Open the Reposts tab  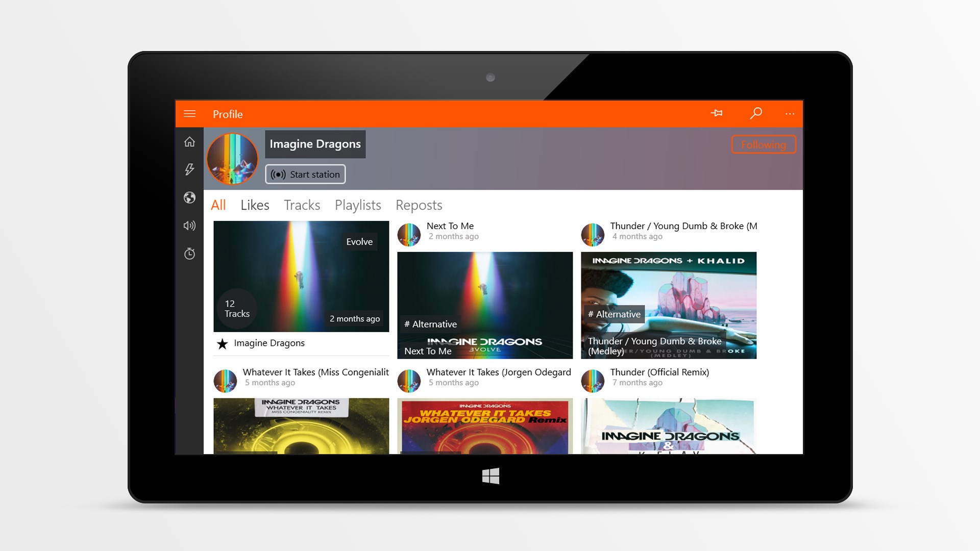[x=419, y=205]
